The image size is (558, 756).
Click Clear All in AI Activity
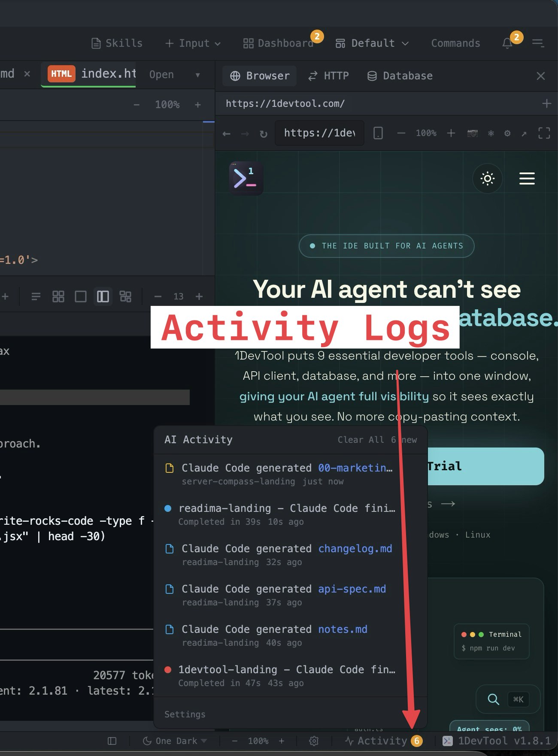361,440
